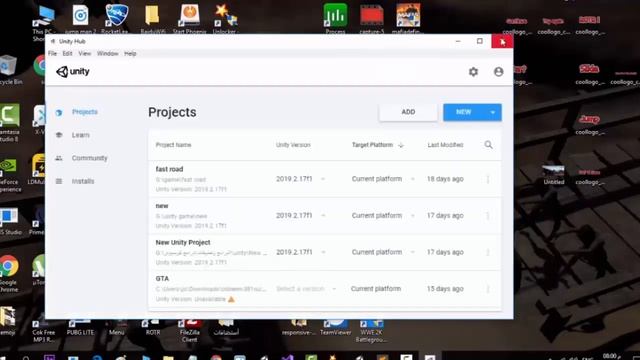Sort by Unity Version column header

tap(293, 145)
